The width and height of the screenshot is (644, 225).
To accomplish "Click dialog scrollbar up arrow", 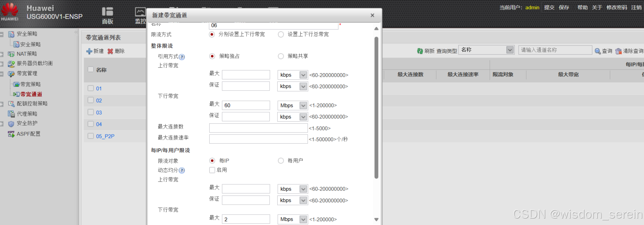I will click(x=376, y=29).
